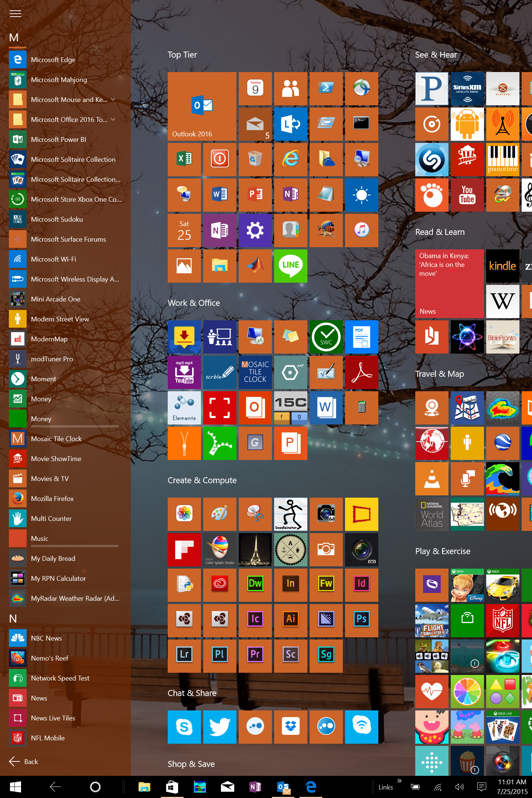Expand the Microsoft Mouse and Keyboard folder
This screenshot has width=532, height=798.
coord(113,100)
